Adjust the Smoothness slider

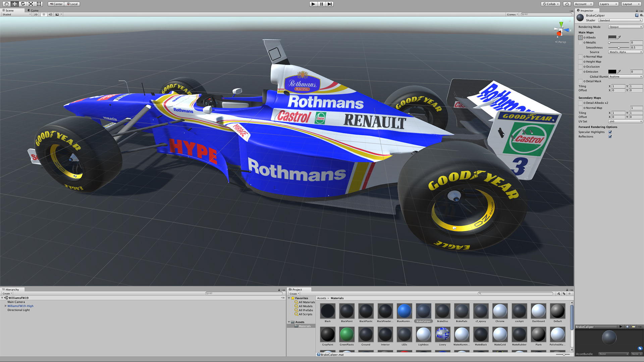pos(619,48)
